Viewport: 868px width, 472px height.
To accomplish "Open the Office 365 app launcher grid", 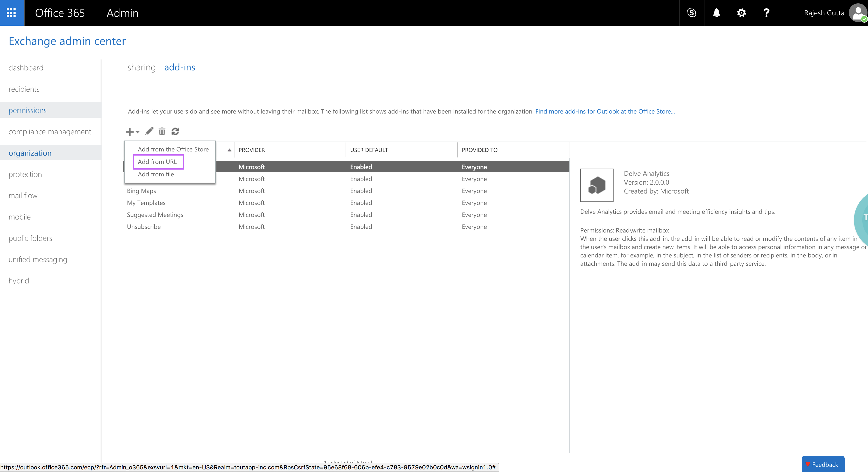I will click(x=11, y=13).
